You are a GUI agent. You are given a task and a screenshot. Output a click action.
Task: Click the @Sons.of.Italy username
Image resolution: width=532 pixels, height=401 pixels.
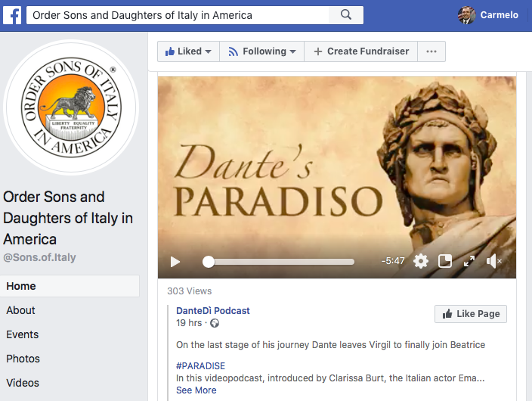click(39, 257)
